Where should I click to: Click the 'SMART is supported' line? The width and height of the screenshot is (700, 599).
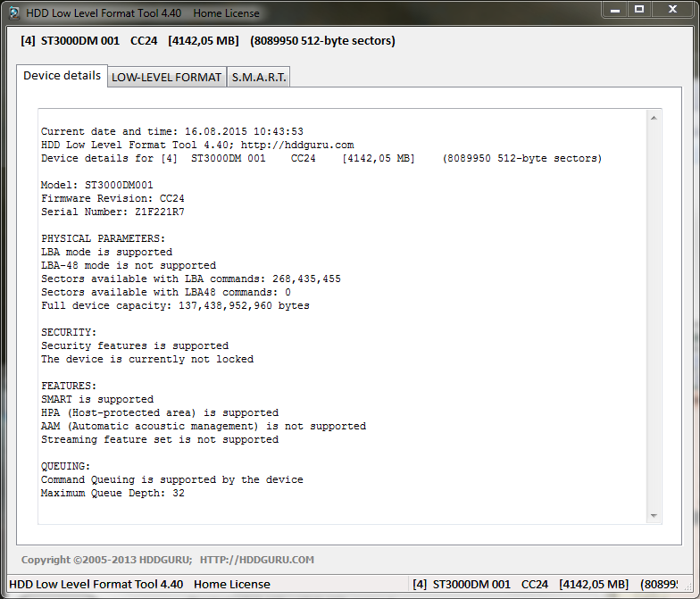click(97, 400)
